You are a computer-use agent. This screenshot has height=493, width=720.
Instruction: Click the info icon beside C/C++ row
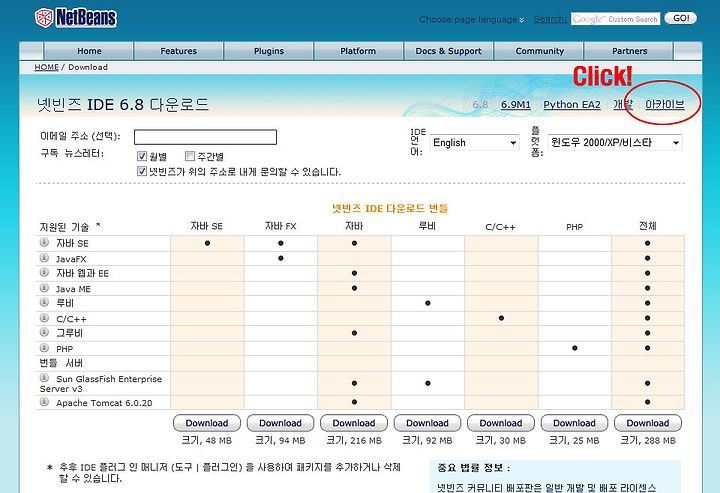pos(44,318)
